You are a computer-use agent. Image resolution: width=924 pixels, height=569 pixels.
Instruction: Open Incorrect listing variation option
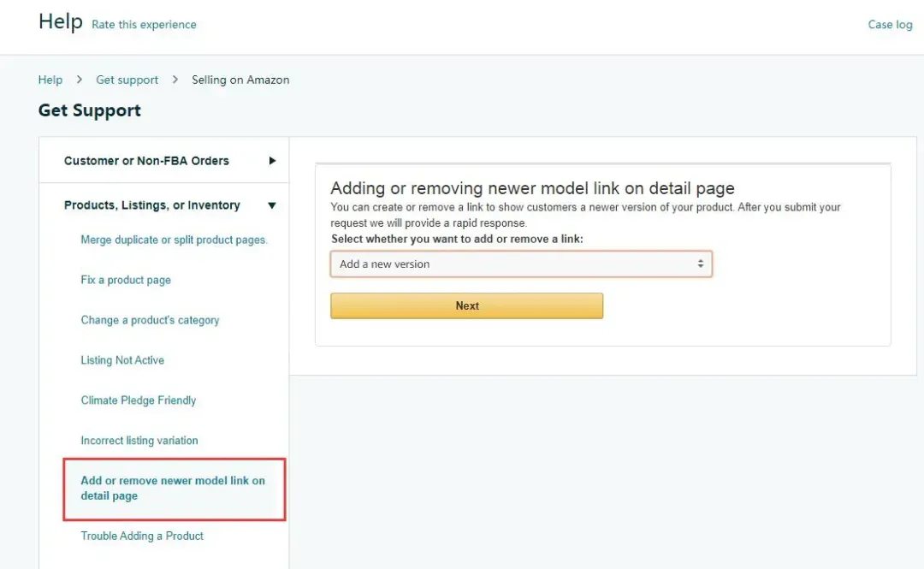click(139, 441)
